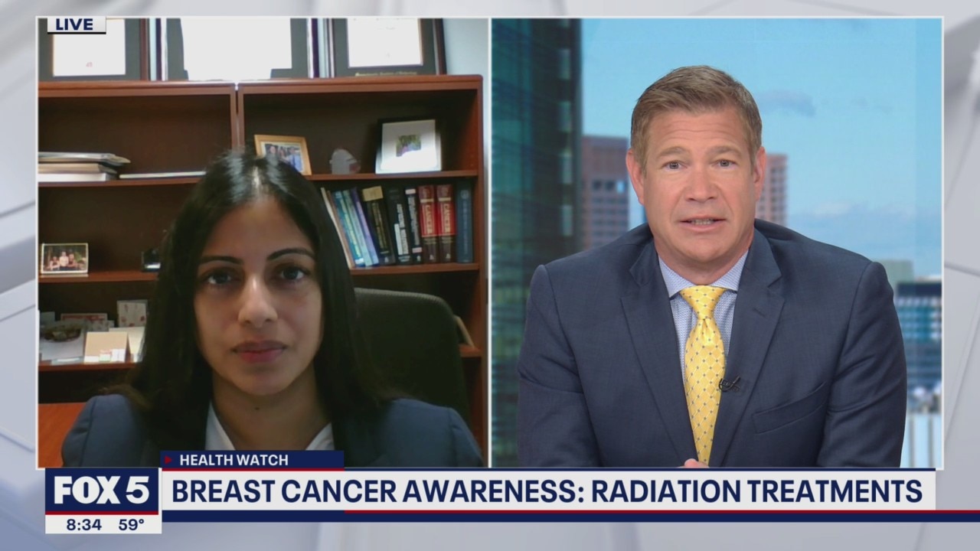Click the anchor's lapel microphone
This screenshot has width=980, height=551.
[x=729, y=384]
